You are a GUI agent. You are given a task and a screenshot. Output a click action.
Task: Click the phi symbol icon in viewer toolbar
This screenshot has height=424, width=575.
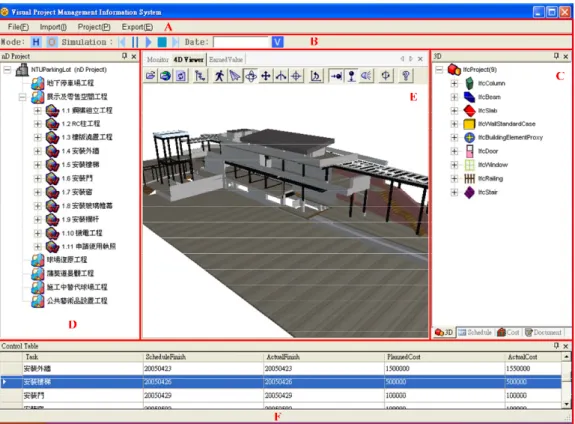tap(386, 76)
